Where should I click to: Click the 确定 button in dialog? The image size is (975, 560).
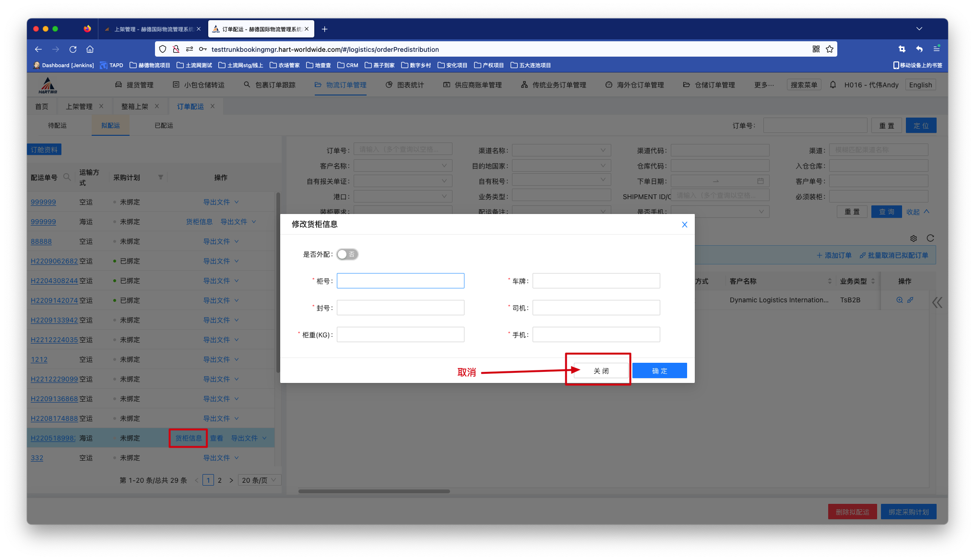pyautogui.click(x=659, y=371)
